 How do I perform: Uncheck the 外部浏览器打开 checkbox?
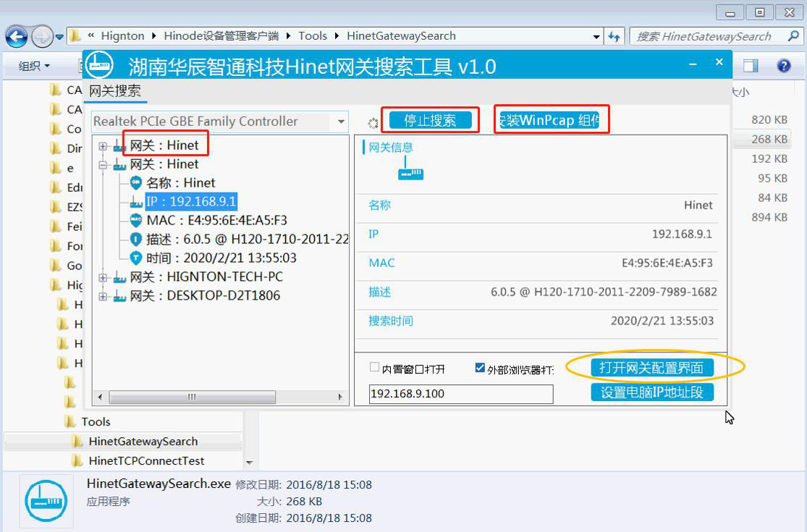pos(479,368)
